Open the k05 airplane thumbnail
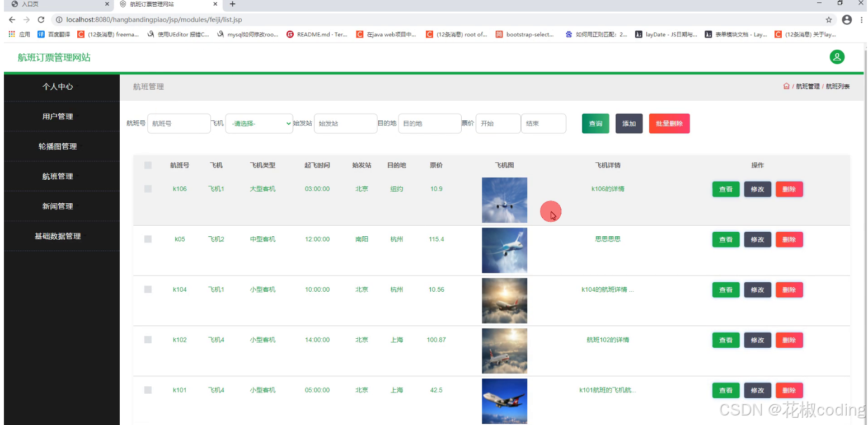This screenshot has height=425, width=868. click(x=504, y=250)
